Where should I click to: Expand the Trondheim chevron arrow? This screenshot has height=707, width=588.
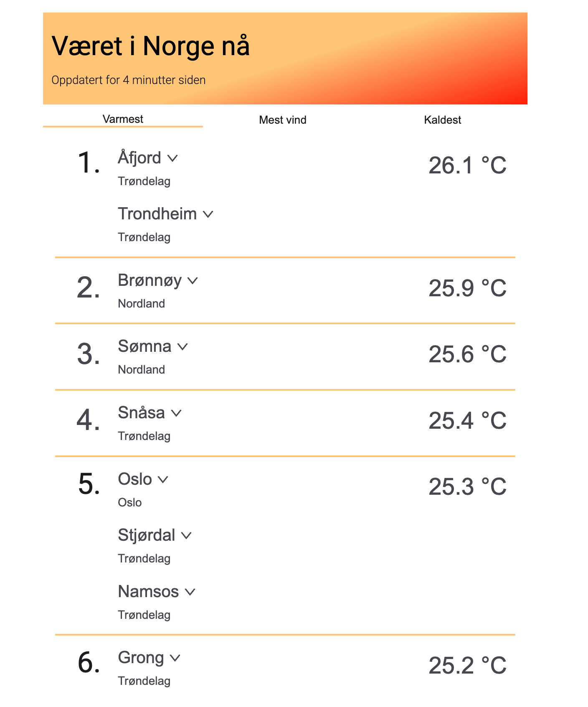pyautogui.click(x=208, y=214)
